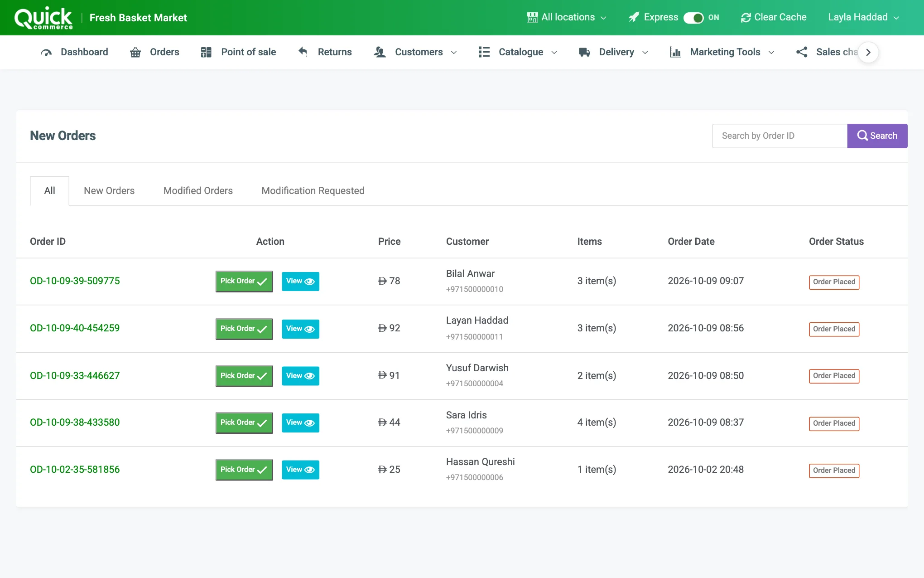Click the Express rocket icon
924x578 pixels.
pyautogui.click(x=634, y=17)
